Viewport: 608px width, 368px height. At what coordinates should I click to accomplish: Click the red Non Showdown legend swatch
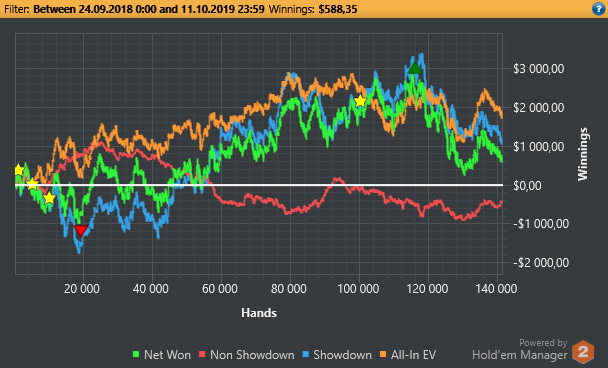click(202, 354)
